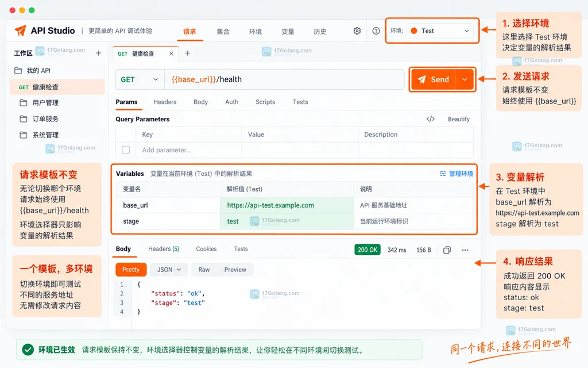The image size is (588, 368).
Task: Click the "status": "ok" line in response
Action: (x=178, y=293)
